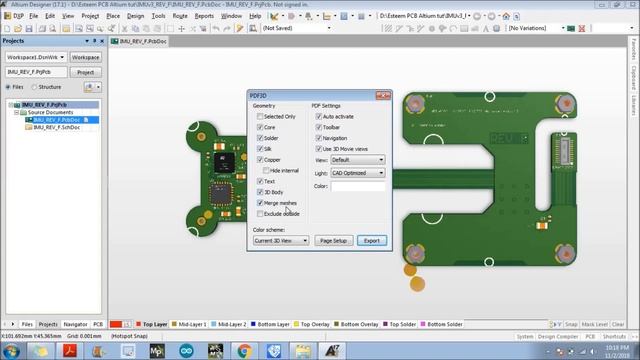
Task: Click the Project button
Action: tap(86, 72)
